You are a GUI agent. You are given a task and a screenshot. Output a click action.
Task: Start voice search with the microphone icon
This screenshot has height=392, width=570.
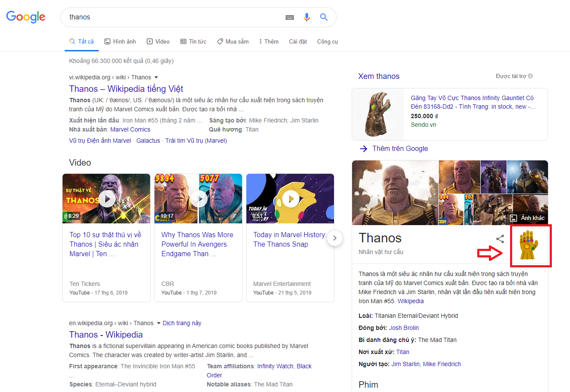(x=307, y=17)
